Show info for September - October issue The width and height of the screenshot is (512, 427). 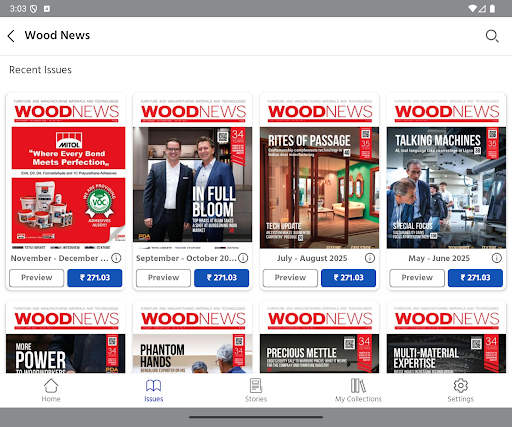(x=243, y=258)
